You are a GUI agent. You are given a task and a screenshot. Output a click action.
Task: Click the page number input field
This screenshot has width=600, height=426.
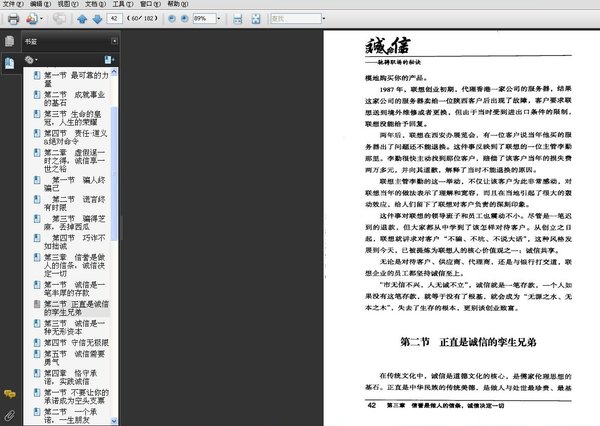point(114,18)
